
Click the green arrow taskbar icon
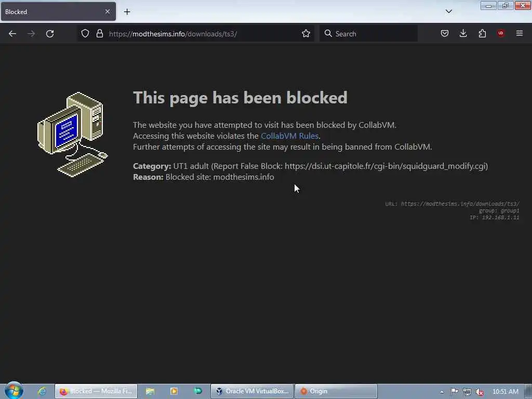point(198,391)
